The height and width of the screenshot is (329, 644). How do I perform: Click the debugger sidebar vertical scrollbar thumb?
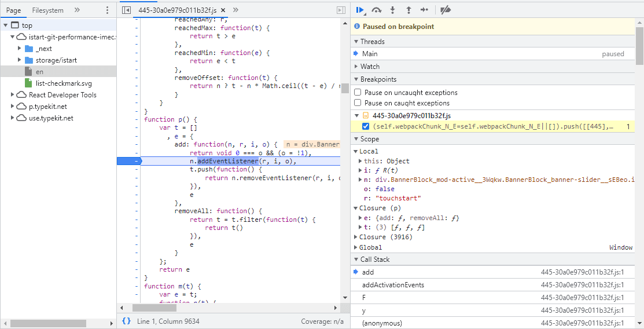click(639, 45)
